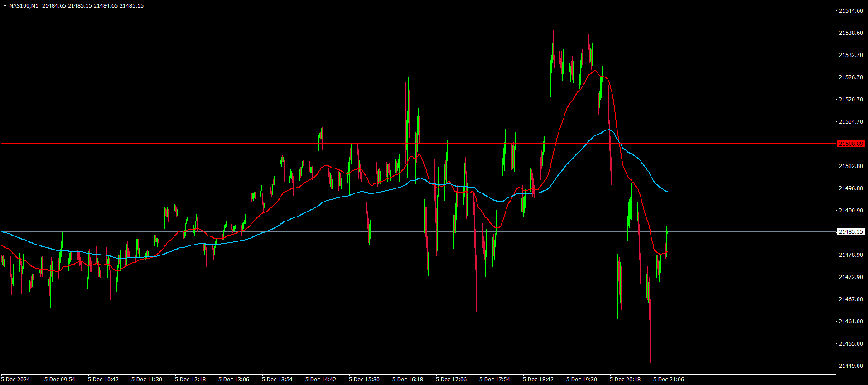The width and height of the screenshot is (868, 385).
Task: Click the 5 Dec 18:42 time label
Action: 538,380
